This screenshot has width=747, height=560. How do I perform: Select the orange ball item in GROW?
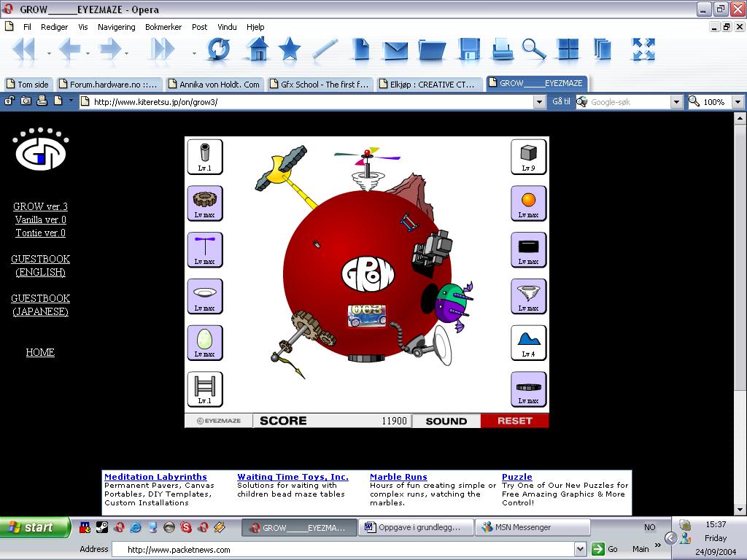tap(529, 203)
